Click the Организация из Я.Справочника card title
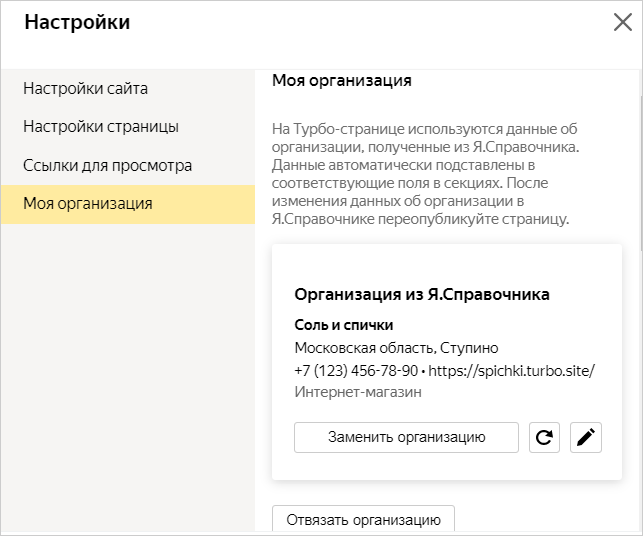 pyautogui.click(x=422, y=294)
